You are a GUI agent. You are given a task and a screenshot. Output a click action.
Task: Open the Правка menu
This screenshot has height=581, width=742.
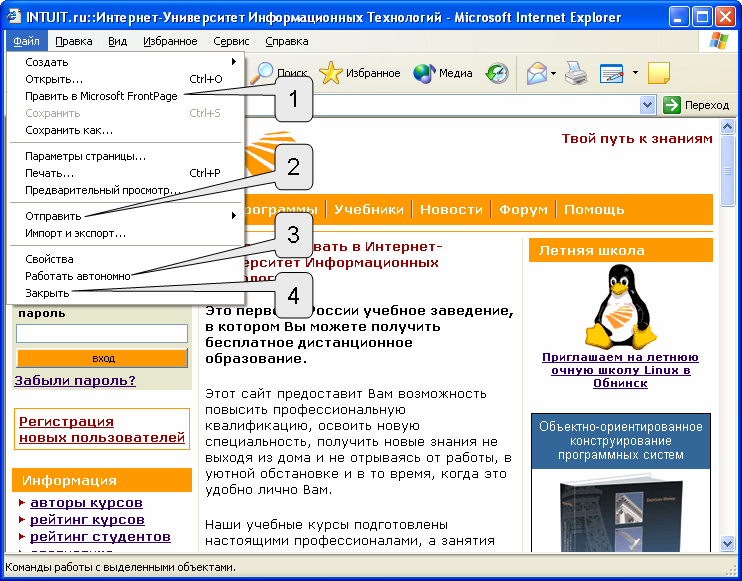point(73,41)
